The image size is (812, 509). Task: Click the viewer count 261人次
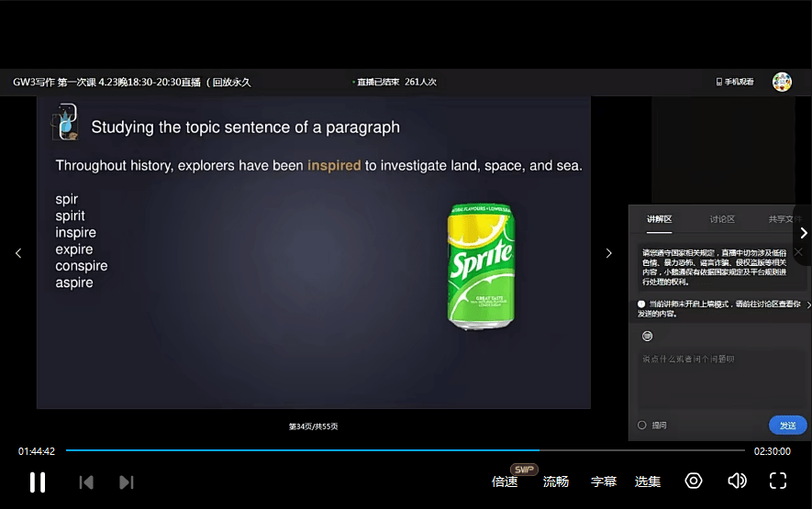(x=420, y=82)
